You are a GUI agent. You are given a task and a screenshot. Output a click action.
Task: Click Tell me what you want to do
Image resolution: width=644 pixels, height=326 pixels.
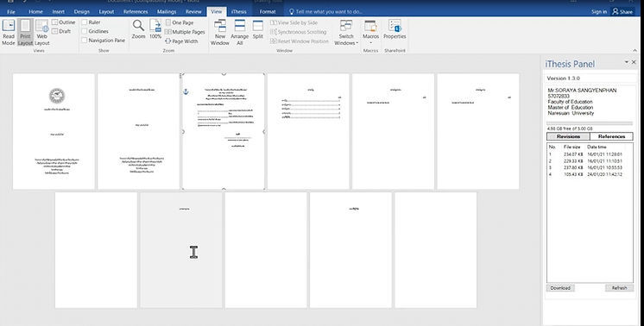tap(325, 11)
